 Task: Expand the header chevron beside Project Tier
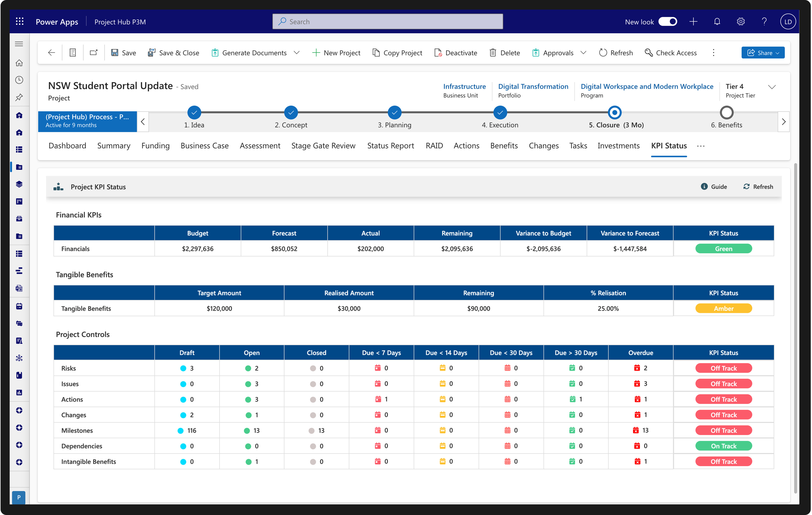tap(772, 87)
